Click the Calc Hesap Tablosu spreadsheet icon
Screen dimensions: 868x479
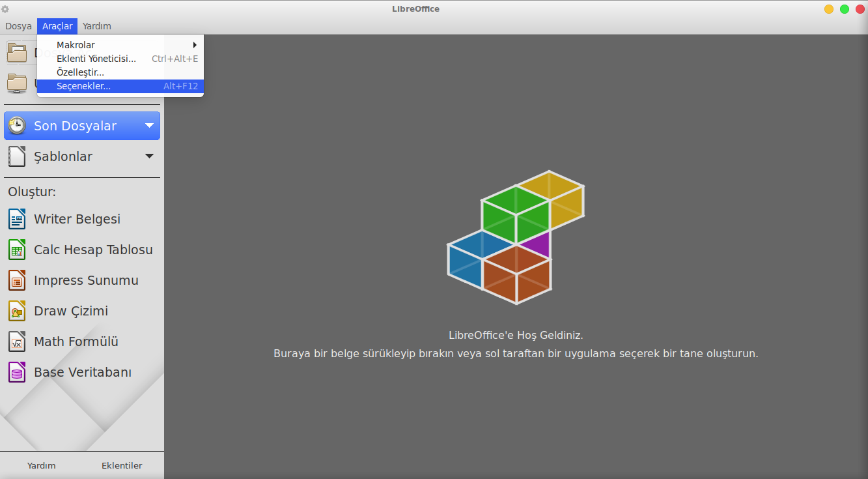(17, 250)
